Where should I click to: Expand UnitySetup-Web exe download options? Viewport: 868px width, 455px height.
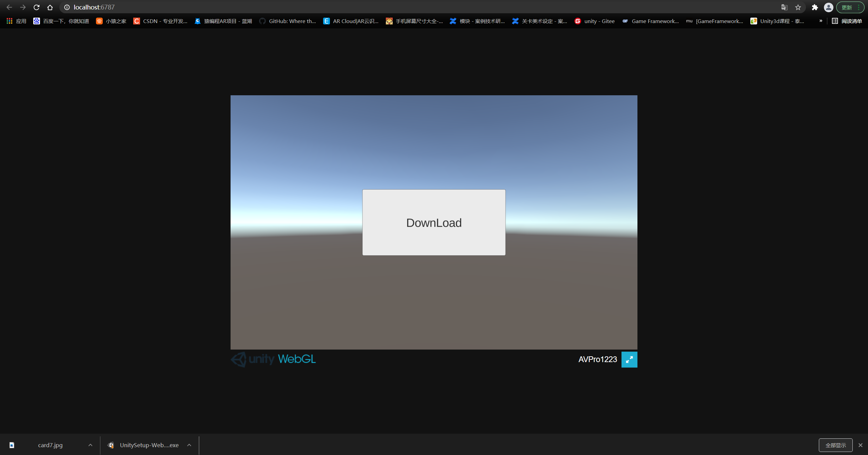[189, 445]
